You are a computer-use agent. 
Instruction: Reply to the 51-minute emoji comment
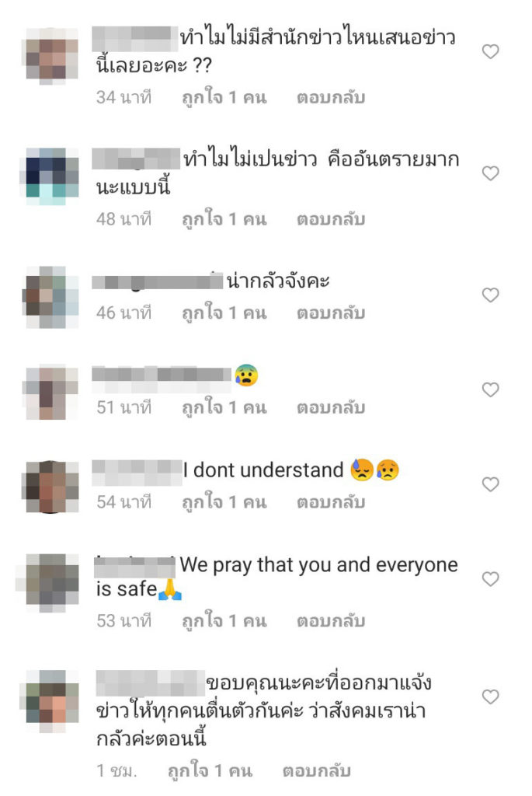coord(331,407)
